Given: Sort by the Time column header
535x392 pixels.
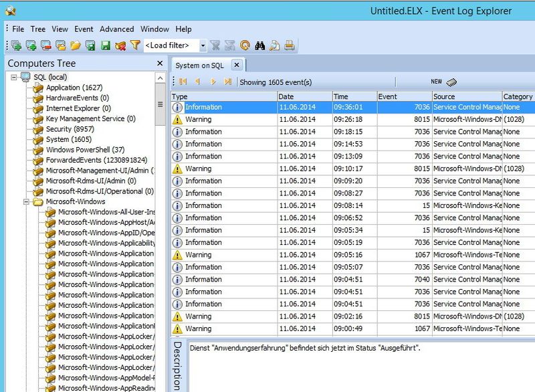Looking at the screenshot, I should click(x=355, y=96).
